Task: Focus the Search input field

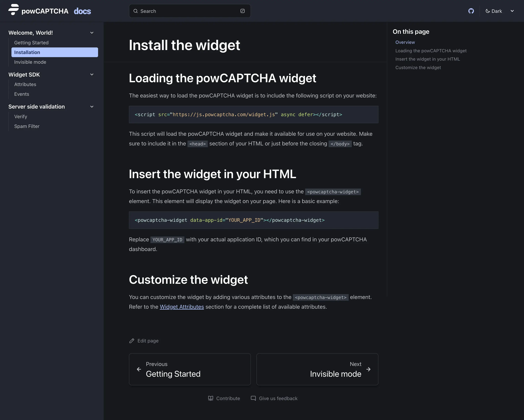Action: [x=190, y=11]
